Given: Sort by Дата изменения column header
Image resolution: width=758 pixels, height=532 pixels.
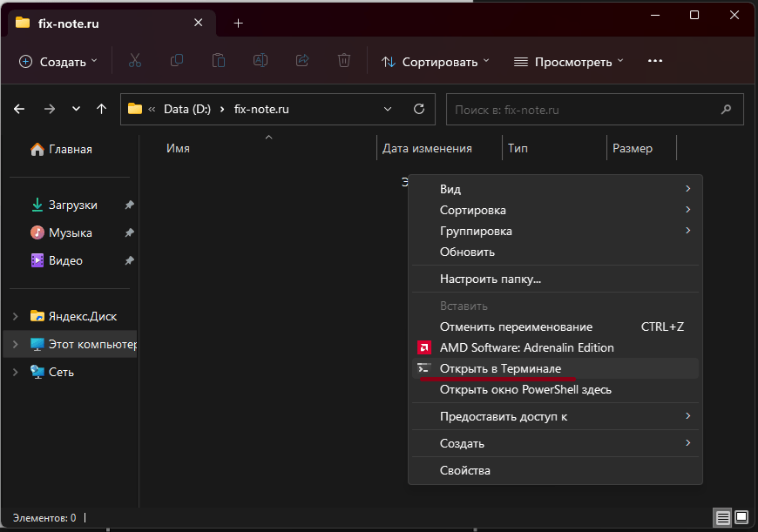Looking at the screenshot, I should [x=427, y=148].
